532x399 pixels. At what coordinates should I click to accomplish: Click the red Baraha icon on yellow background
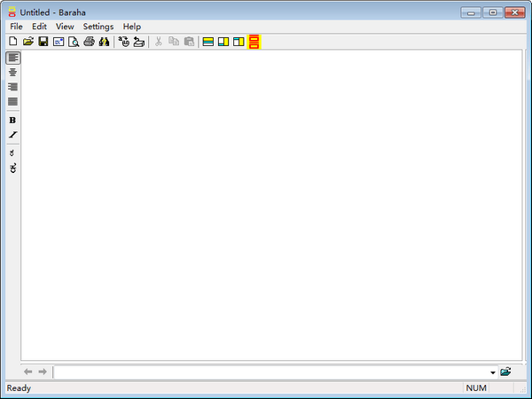[x=254, y=42]
